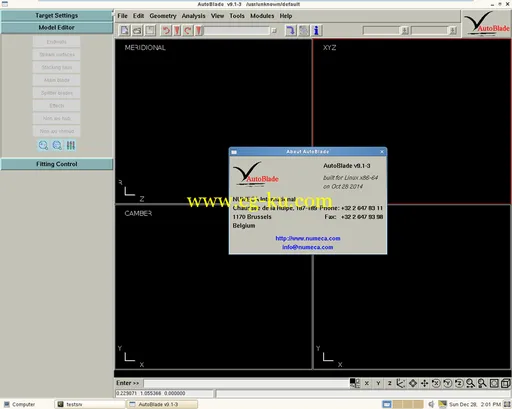The image size is (512, 409).
Task: Click the network monitor icon in system tray
Action: click(x=442, y=404)
